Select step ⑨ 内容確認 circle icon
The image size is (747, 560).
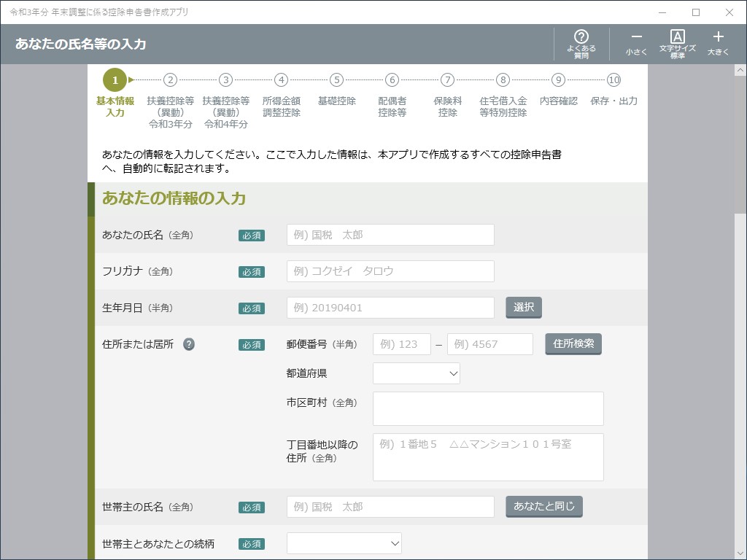(x=559, y=80)
